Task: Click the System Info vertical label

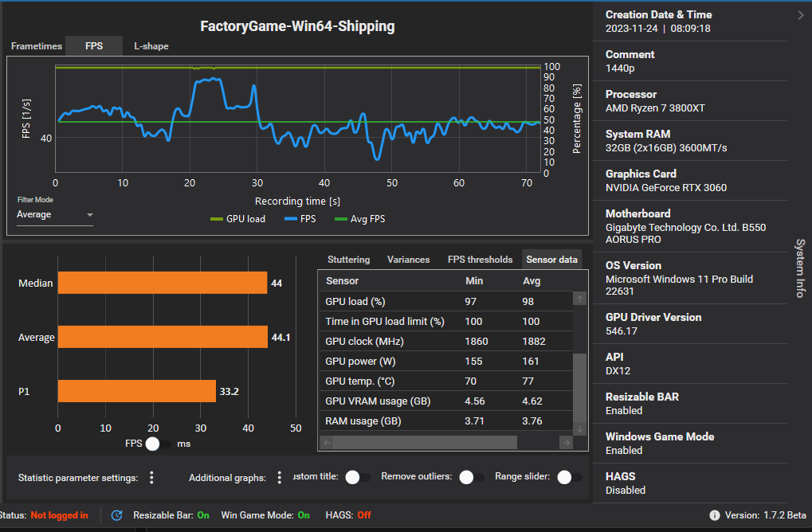Action: click(x=800, y=268)
